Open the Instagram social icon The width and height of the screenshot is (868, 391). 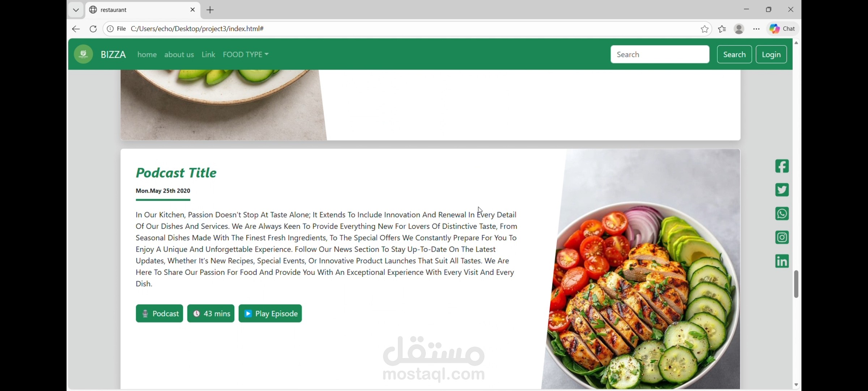(x=782, y=237)
